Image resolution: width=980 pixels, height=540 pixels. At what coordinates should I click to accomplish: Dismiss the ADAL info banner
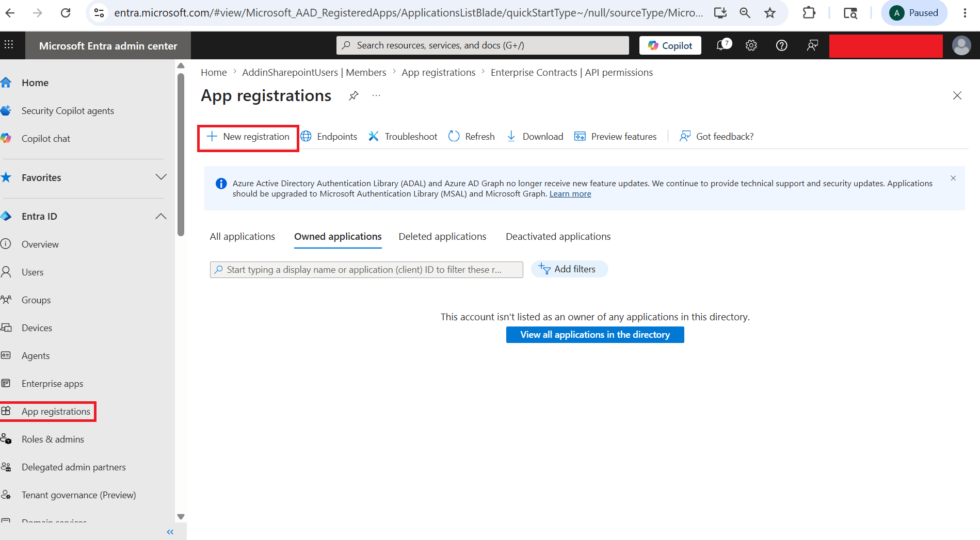[953, 178]
